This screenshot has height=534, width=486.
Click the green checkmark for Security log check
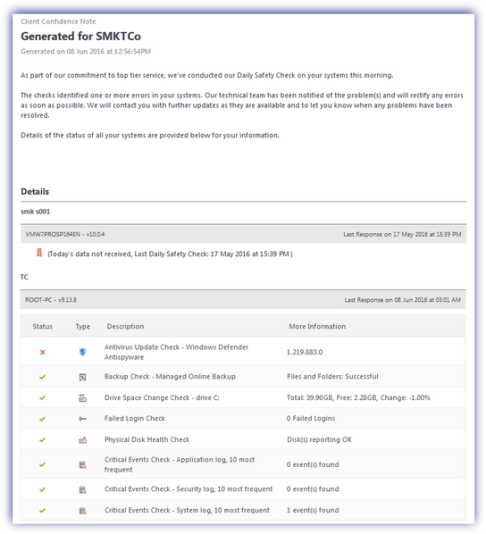coord(42,489)
